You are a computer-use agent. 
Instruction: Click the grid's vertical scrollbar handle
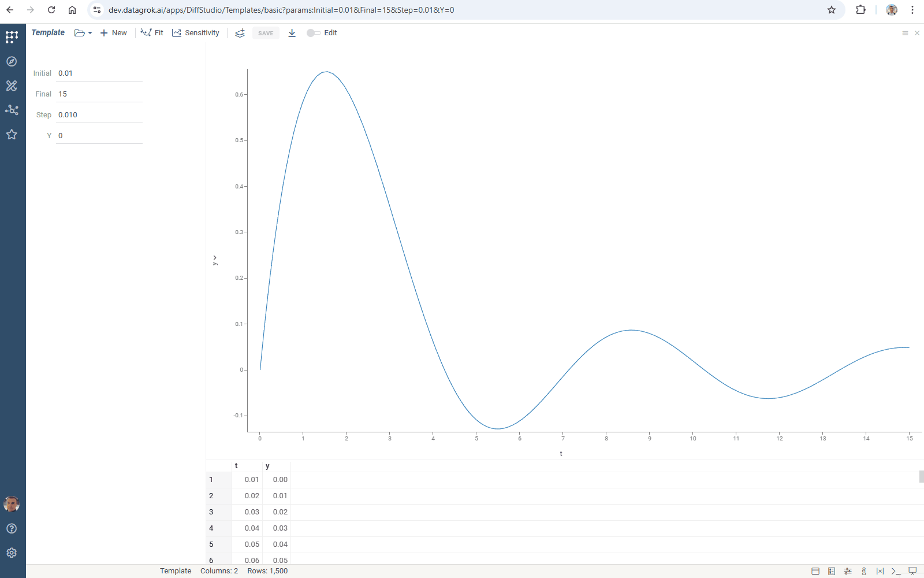coord(921,477)
